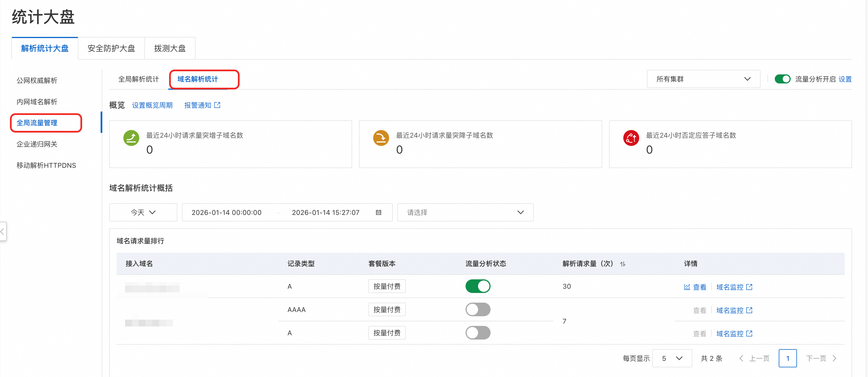Click the green request surge icon
This screenshot has height=377, width=868.
(131, 138)
